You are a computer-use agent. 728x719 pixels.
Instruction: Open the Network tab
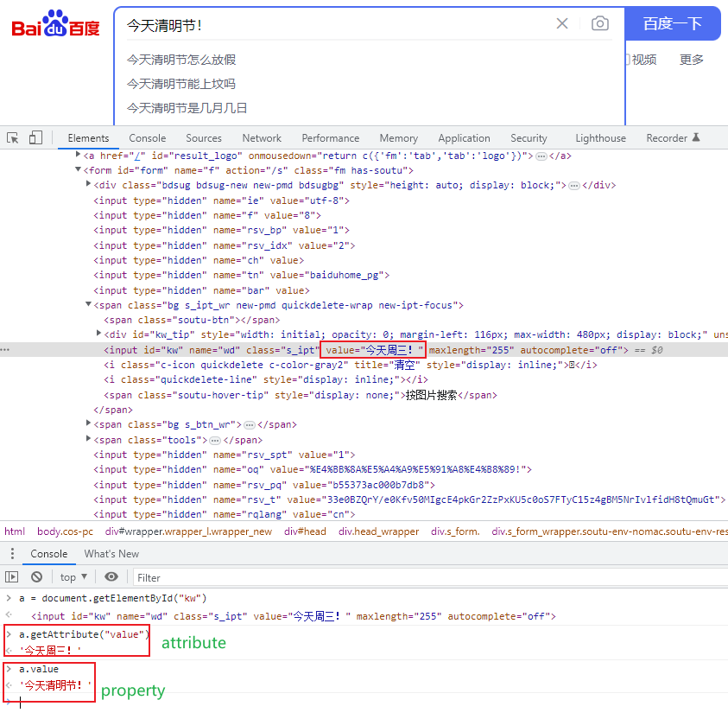tap(262, 138)
